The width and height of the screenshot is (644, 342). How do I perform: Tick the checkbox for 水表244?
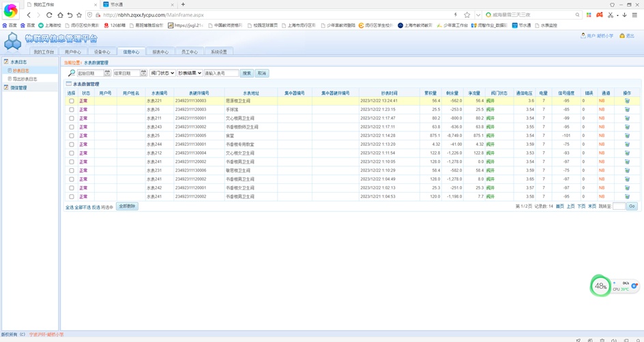pos(72,144)
